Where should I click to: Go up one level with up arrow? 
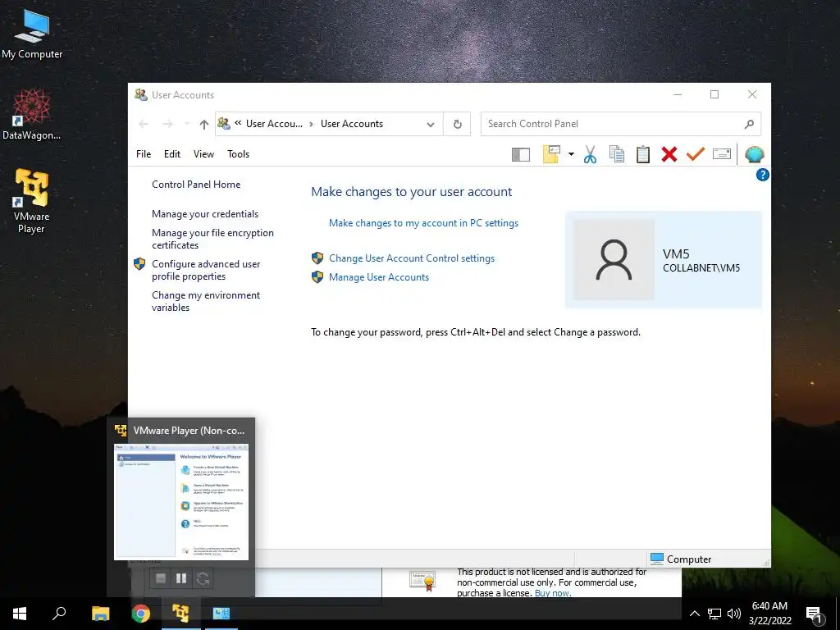[203, 125]
